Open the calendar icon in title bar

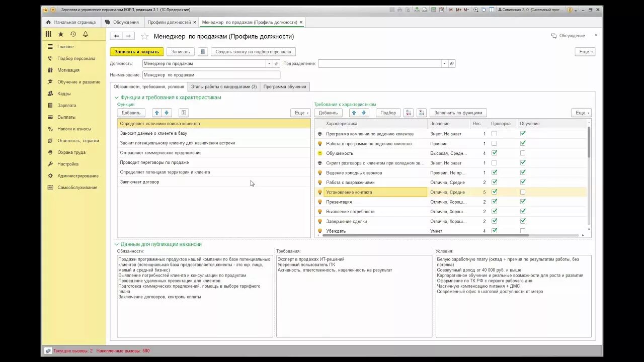(441, 10)
